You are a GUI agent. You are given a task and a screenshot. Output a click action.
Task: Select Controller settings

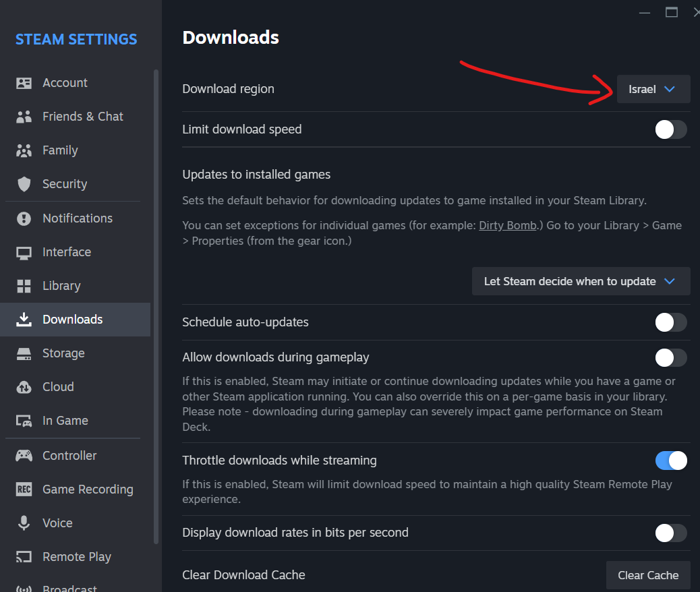click(75, 455)
